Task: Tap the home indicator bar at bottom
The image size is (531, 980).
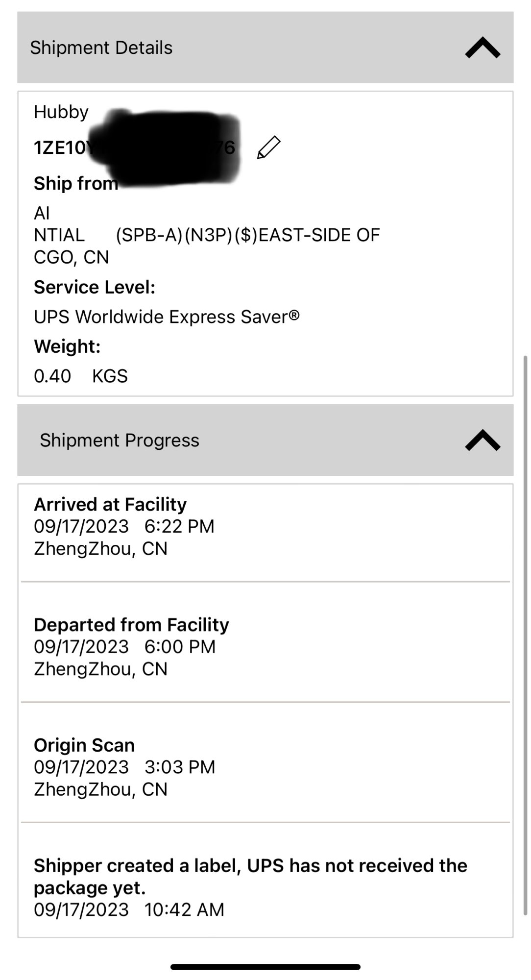Action: pos(265,967)
